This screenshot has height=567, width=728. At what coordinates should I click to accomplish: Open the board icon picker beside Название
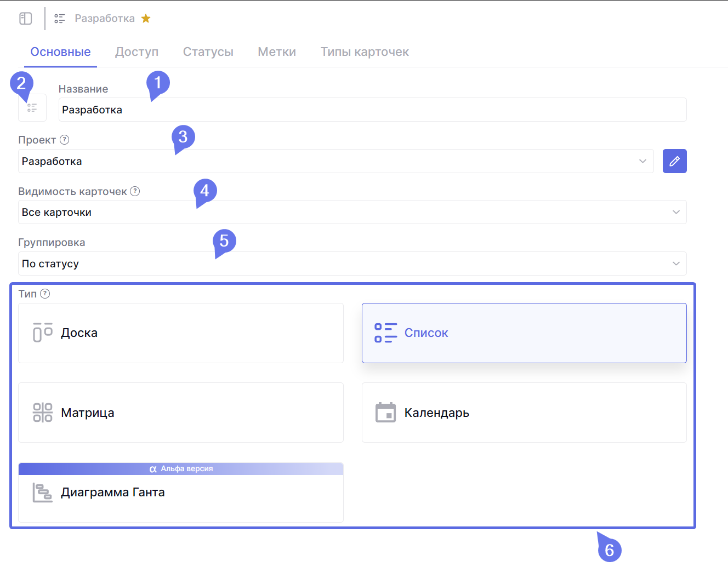tap(32, 108)
